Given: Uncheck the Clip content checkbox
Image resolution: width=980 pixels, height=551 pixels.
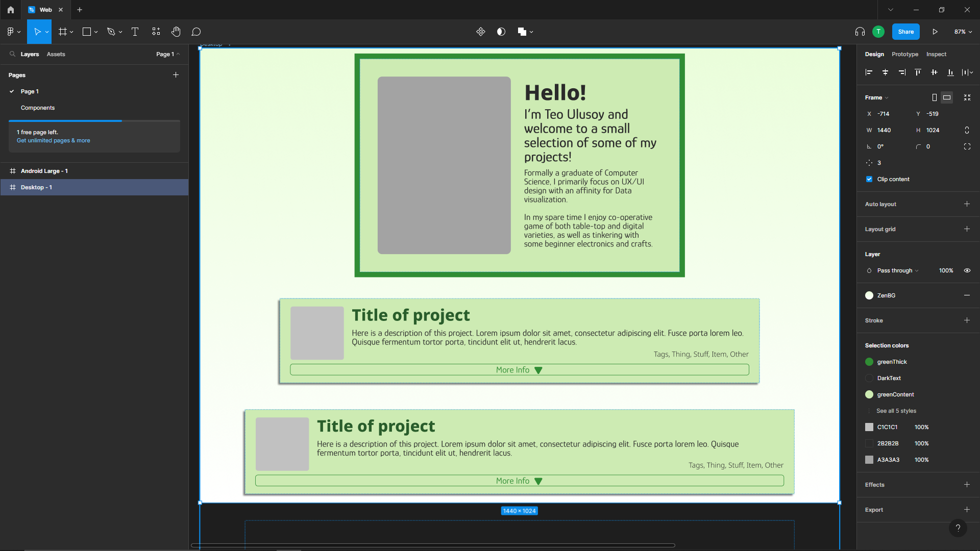Looking at the screenshot, I should (x=869, y=179).
